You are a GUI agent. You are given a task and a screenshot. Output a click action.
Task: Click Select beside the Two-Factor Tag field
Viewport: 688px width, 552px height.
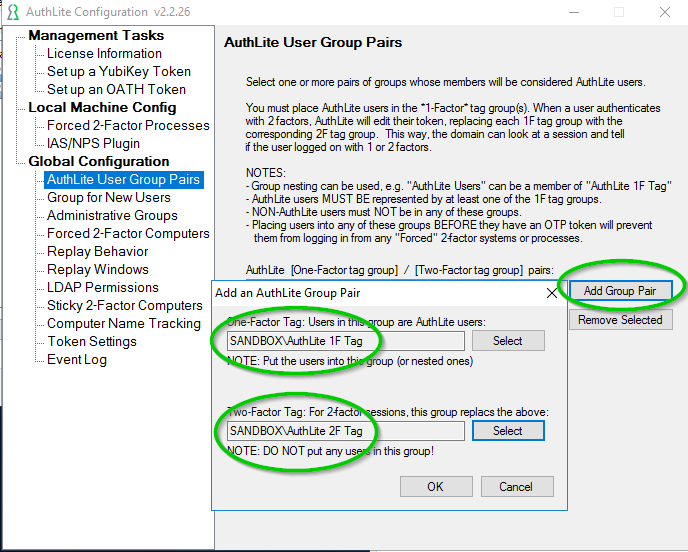[x=508, y=431]
